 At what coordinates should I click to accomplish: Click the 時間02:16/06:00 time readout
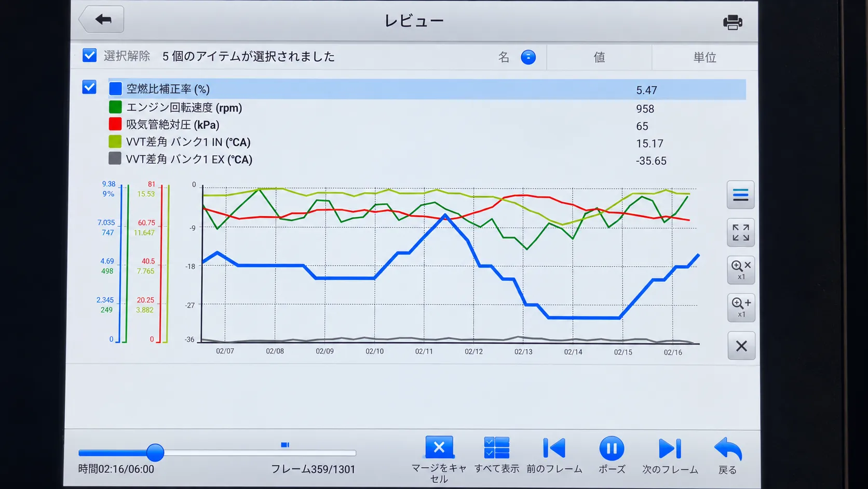(x=116, y=469)
